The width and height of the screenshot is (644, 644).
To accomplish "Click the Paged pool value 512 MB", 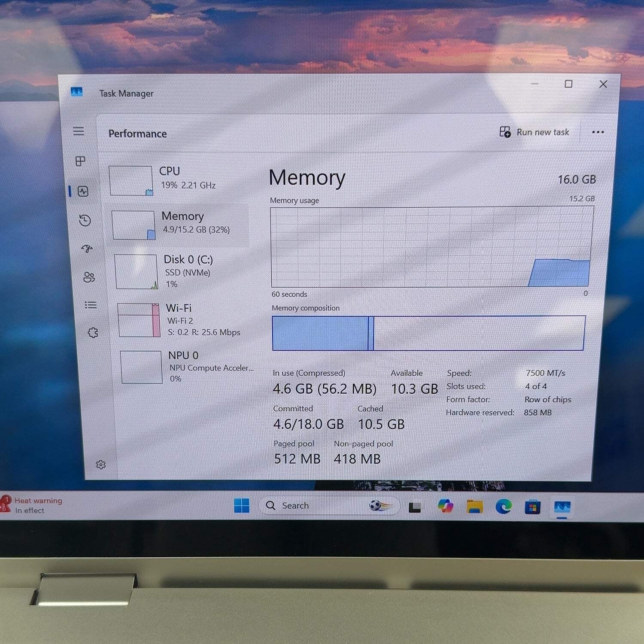I will (x=297, y=459).
